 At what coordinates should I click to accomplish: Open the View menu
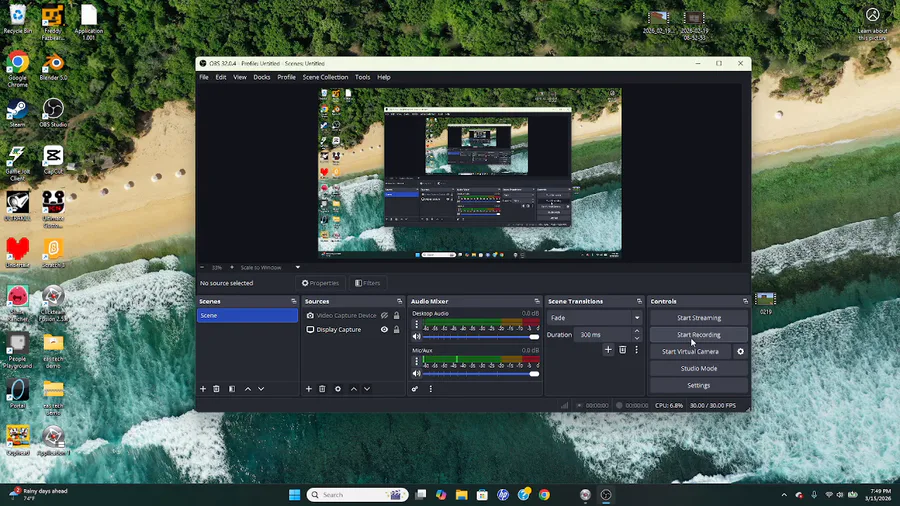click(x=240, y=77)
